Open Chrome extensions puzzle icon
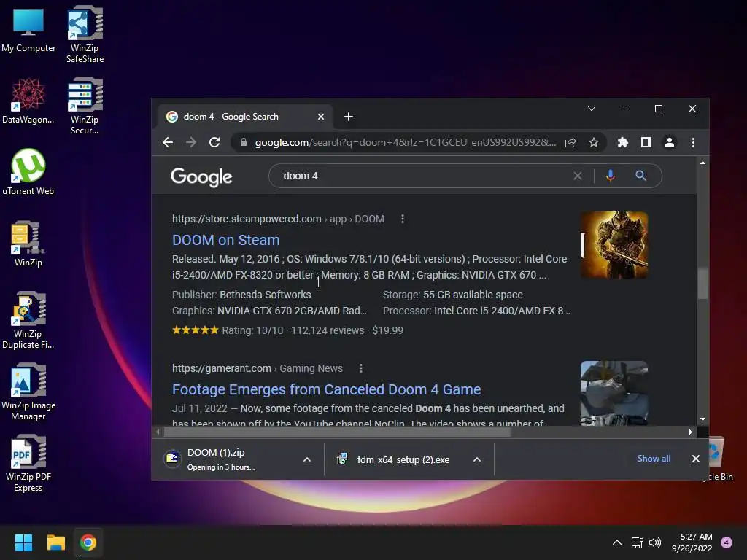The height and width of the screenshot is (560, 747). coord(623,142)
